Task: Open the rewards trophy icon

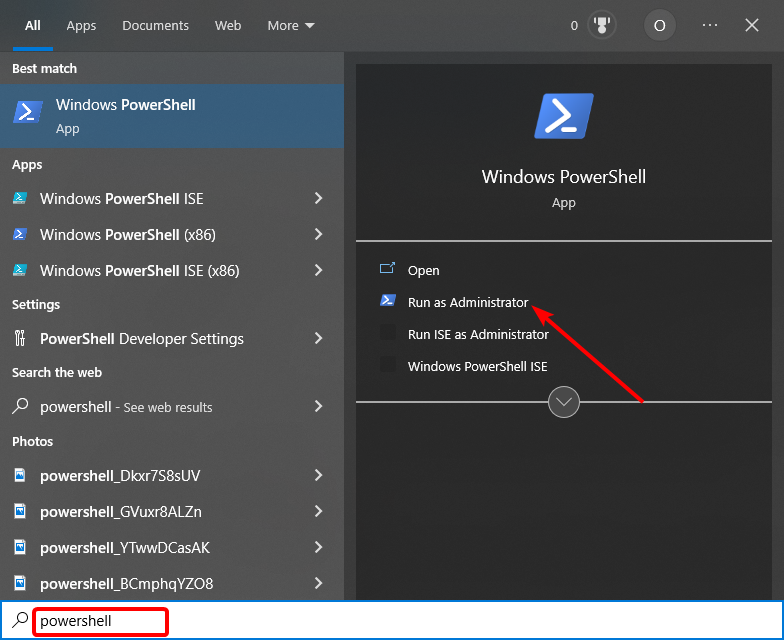Action: point(602,25)
